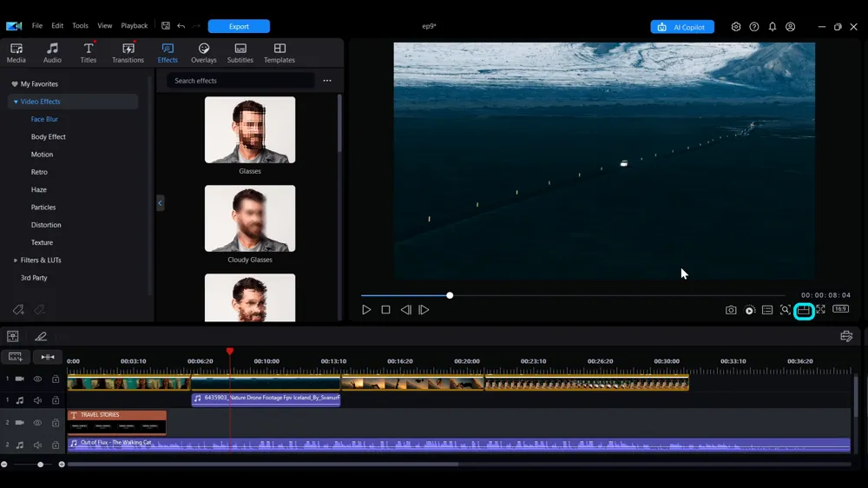868x488 pixels.
Task: Enter full screen preview
Action: (x=820, y=309)
